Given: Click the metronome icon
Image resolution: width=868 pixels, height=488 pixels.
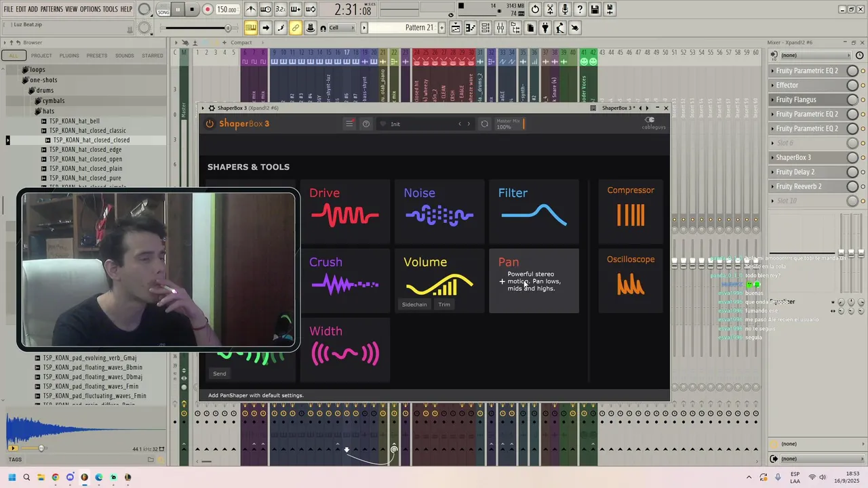Looking at the screenshot, I should point(251,9).
